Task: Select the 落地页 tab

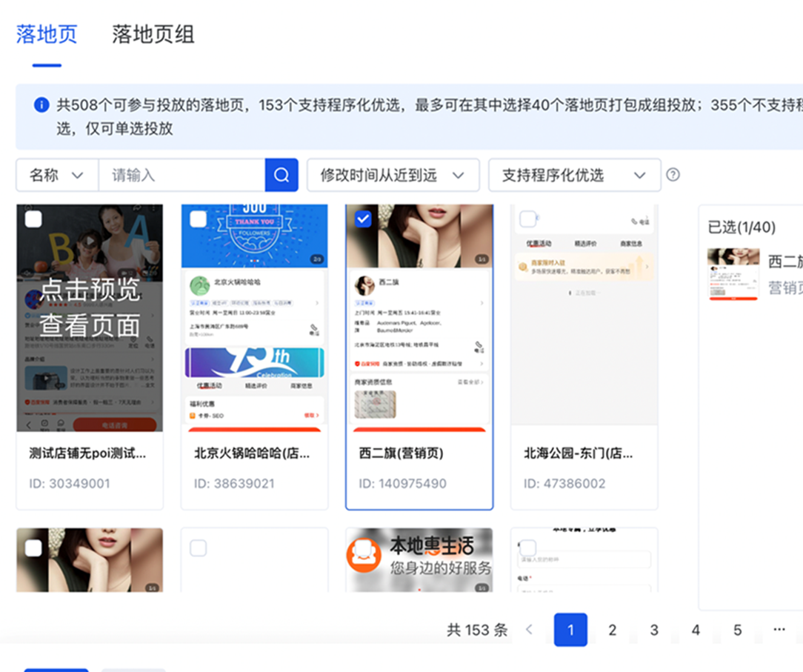Action: click(x=47, y=34)
